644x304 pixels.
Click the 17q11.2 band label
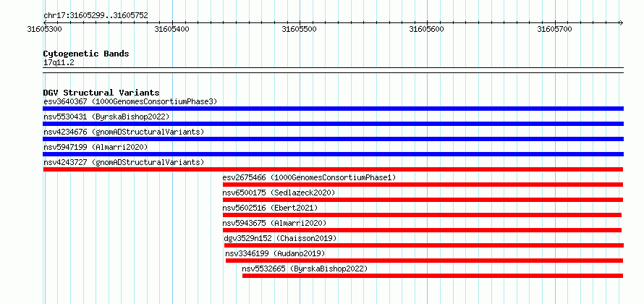point(59,62)
